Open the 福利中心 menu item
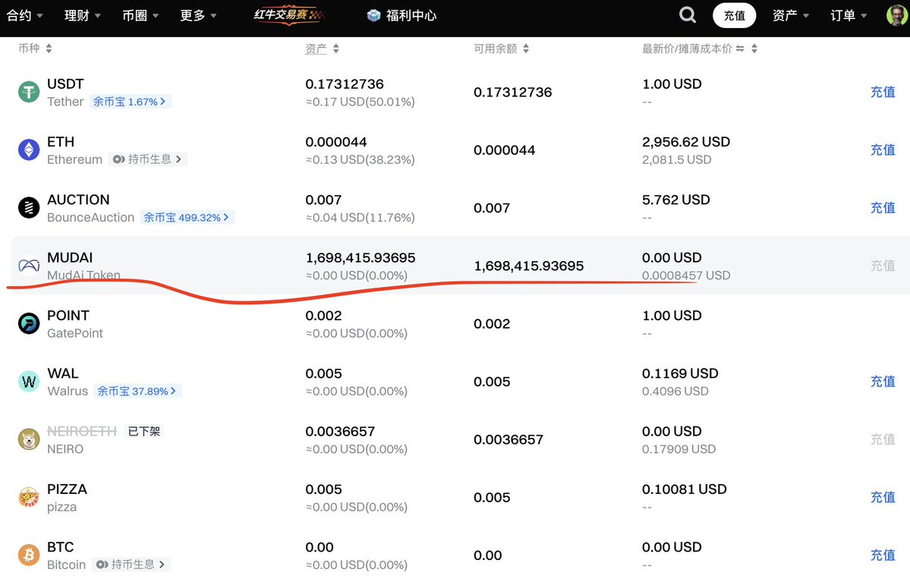The width and height of the screenshot is (910, 588). point(401,15)
